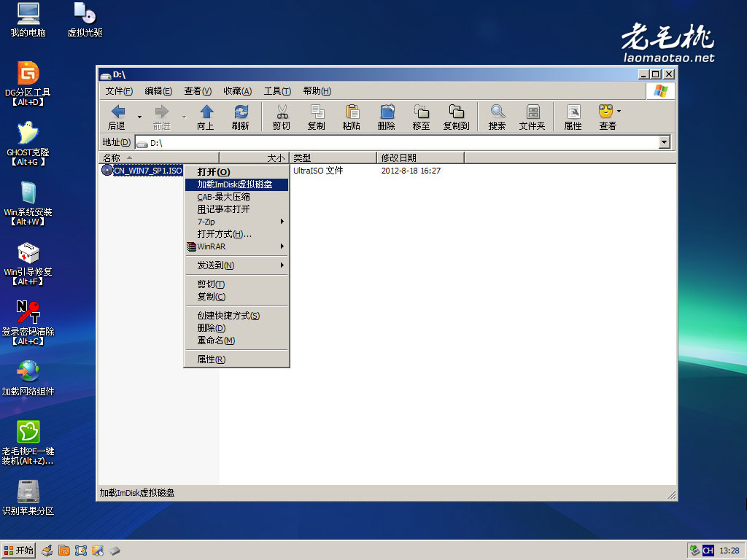Open the 前进 history dropdown arrow
Image resolution: width=747 pixels, height=560 pixels.
coord(184,117)
